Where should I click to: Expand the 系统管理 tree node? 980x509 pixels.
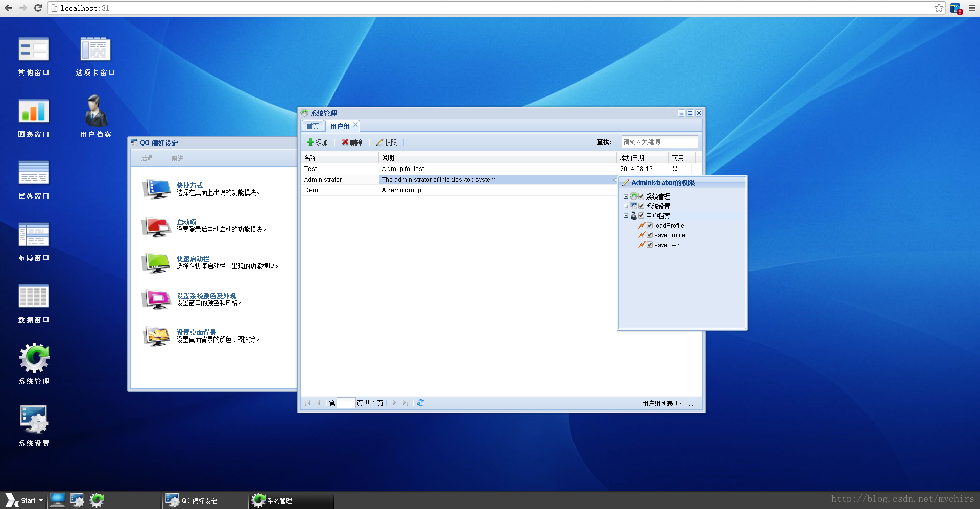(x=626, y=197)
